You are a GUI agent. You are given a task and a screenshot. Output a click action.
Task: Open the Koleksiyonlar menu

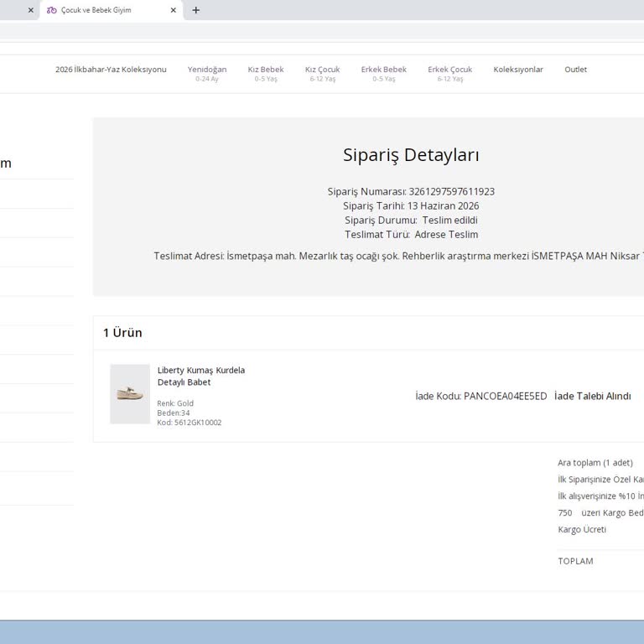(x=518, y=70)
